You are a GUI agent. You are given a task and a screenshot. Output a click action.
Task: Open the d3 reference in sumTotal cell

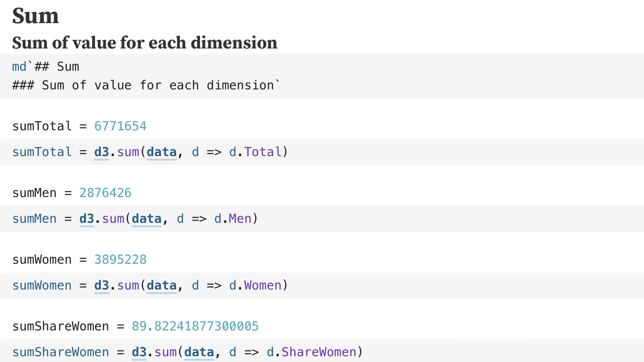point(102,152)
